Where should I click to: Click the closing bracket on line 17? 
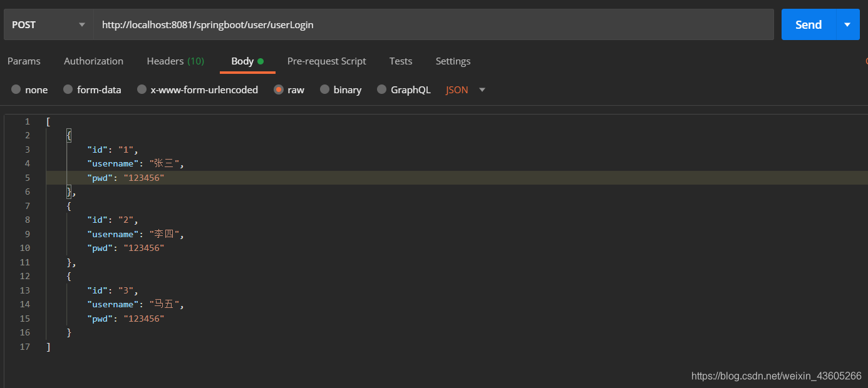(x=48, y=347)
